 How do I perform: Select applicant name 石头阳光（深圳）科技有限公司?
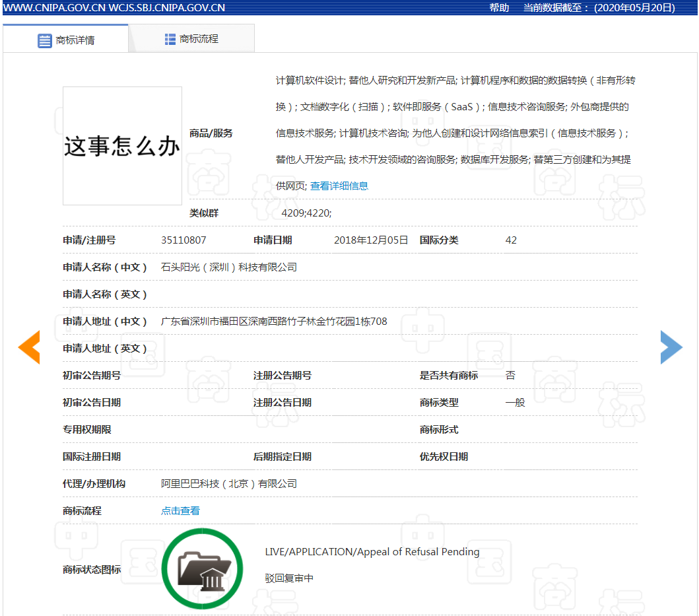tap(228, 267)
